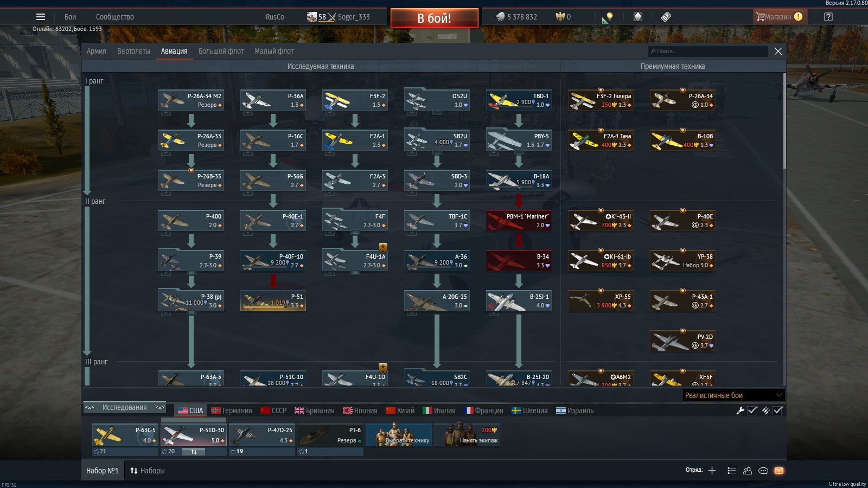Select the P-63C-5 crew slot
This screenshot has width=868, height=488.
[x=125, y=435]
